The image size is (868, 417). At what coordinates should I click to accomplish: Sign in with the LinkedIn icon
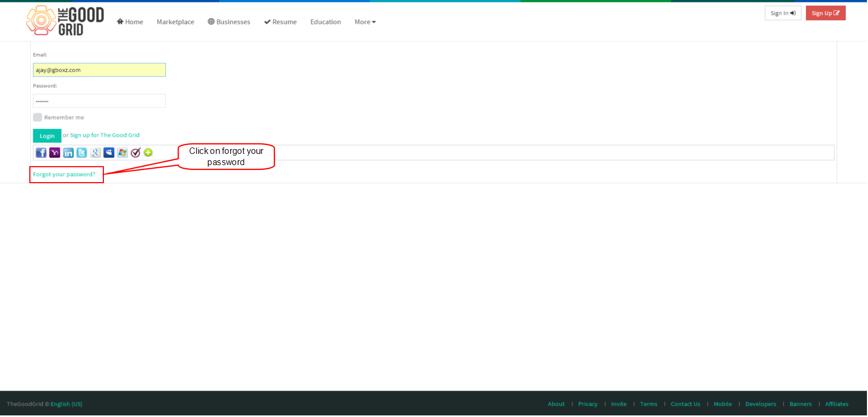pos(68,153)
